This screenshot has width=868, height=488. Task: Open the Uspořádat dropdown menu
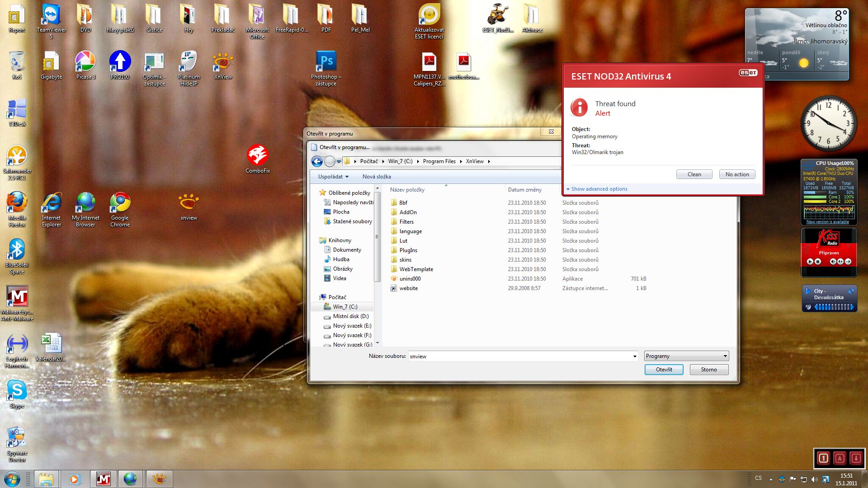click(333, 177)
